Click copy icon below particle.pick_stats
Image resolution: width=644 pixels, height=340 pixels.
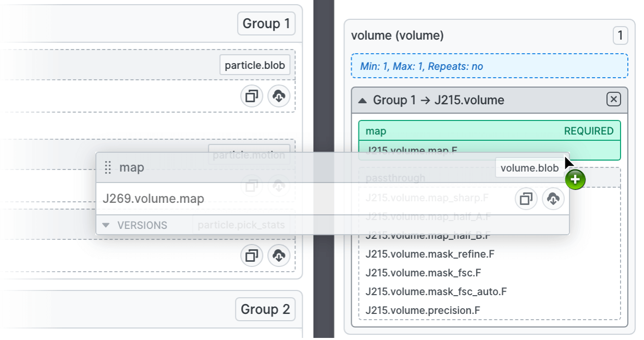click(252, 256)
